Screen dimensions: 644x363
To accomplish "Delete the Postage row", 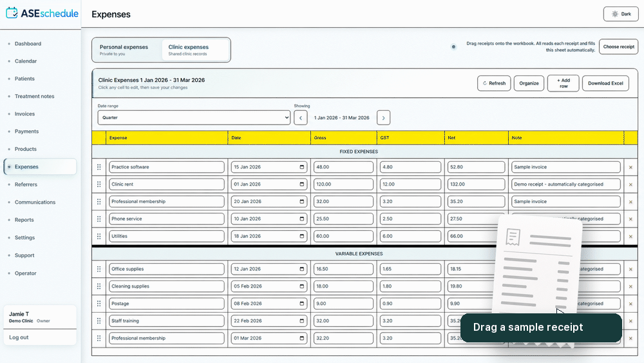I will 630,304.
